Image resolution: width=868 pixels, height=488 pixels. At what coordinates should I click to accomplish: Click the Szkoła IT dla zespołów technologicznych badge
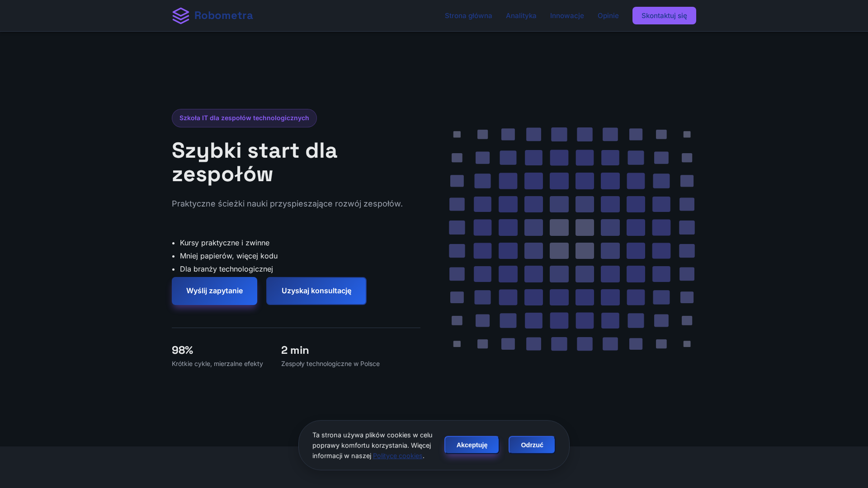(x=244, y=118)
